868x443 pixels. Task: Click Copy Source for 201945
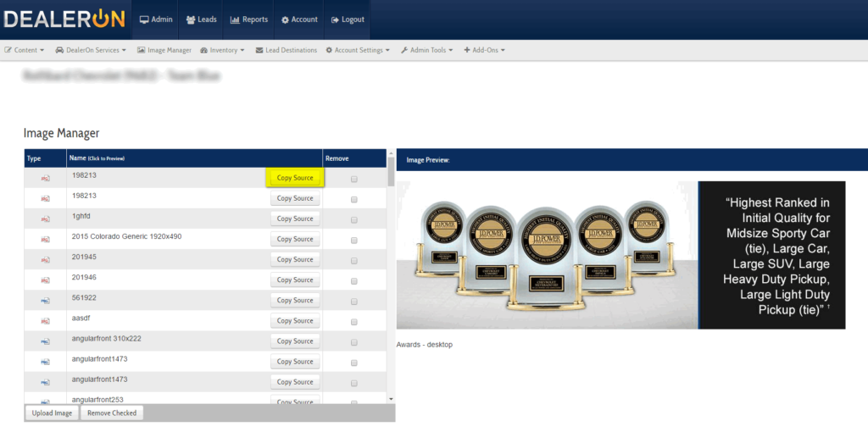click(x=295, y=259)
